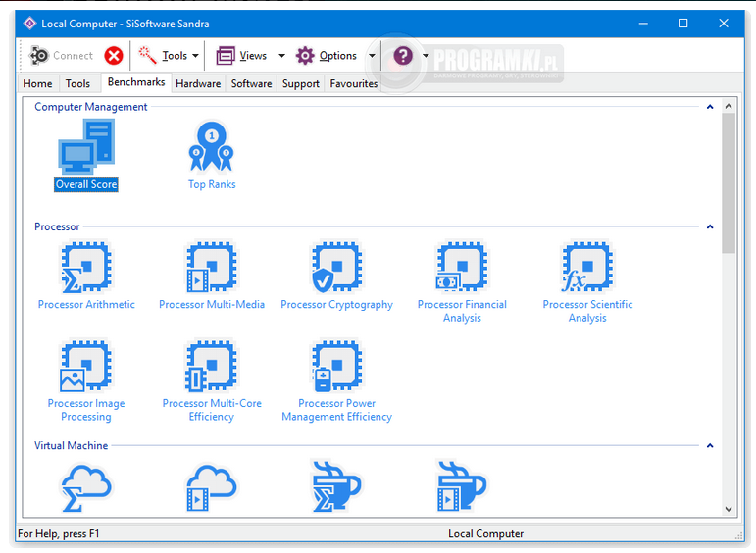Click the Processor Image Processing label
The image size is (756, 553).
(86, 410)
